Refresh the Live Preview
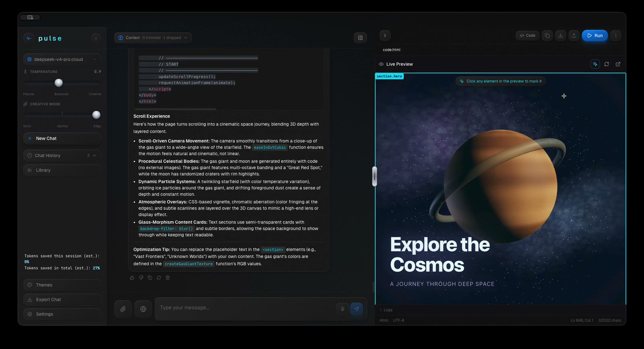The height and width of the screenshot is (349, 644). pos(607,64)
